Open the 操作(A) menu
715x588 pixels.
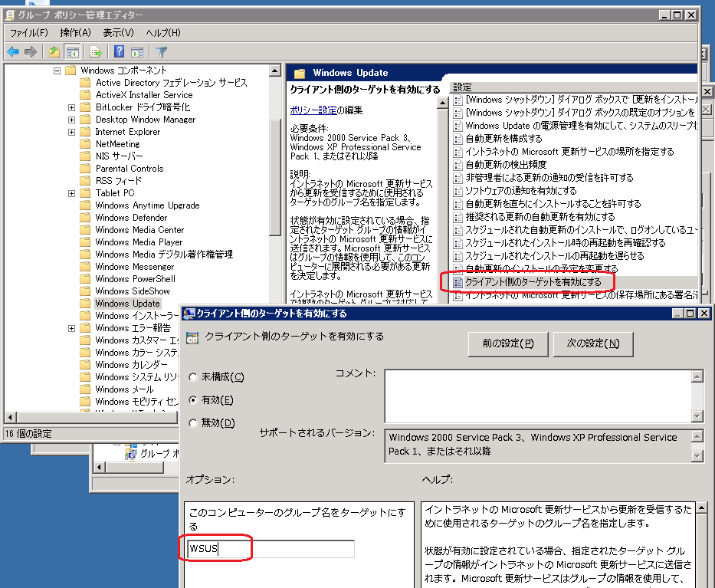(75, 32)
